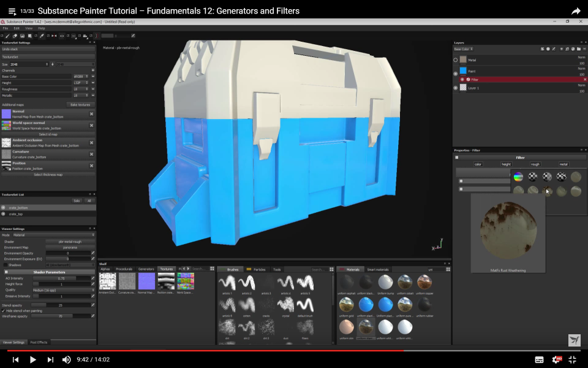Toggle the color channel button in Filter

pos(478,164)
